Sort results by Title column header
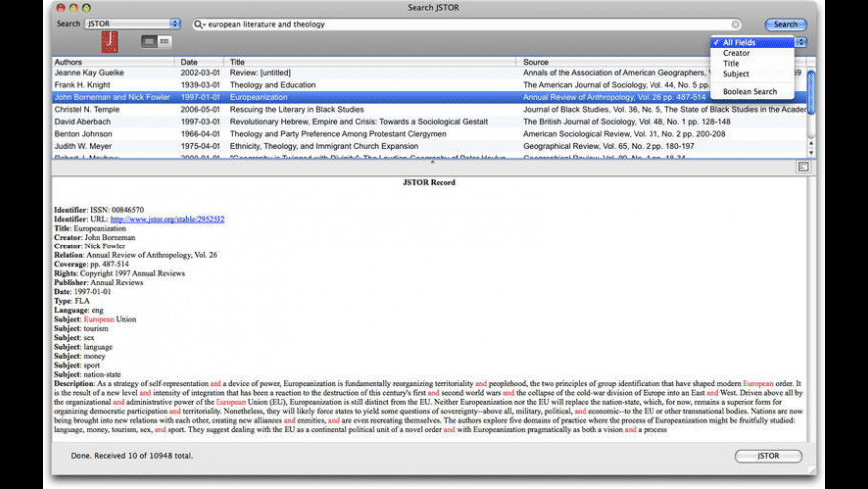868x489 pixels. (x=370, y=62)
